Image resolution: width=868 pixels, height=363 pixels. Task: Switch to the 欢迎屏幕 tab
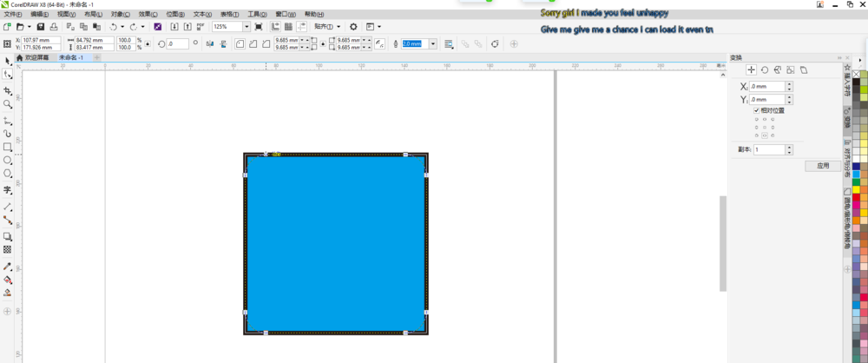(x=36, y=57)
